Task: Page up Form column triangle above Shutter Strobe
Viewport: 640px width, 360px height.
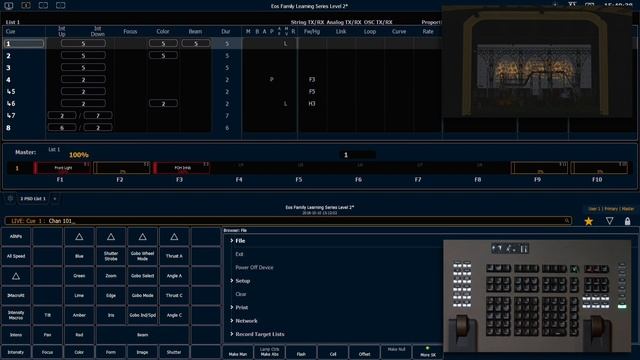Action: click(x=111, y=237)
